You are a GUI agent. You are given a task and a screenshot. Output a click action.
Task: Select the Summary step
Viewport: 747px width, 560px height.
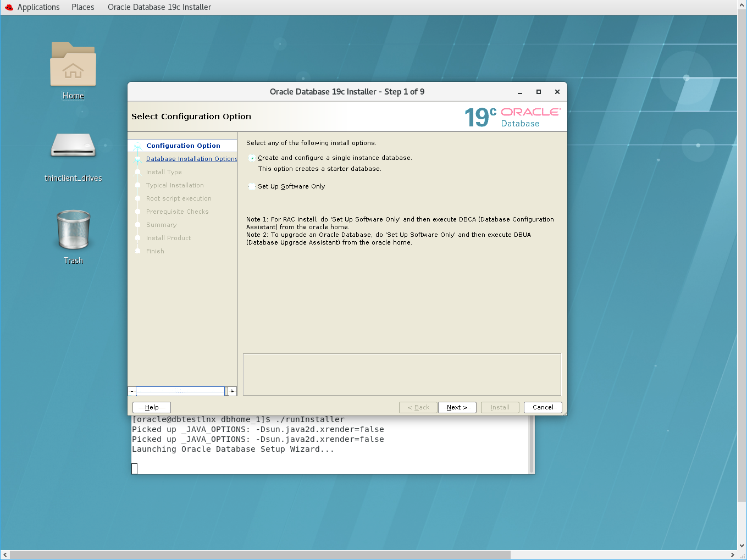point(162,225)
